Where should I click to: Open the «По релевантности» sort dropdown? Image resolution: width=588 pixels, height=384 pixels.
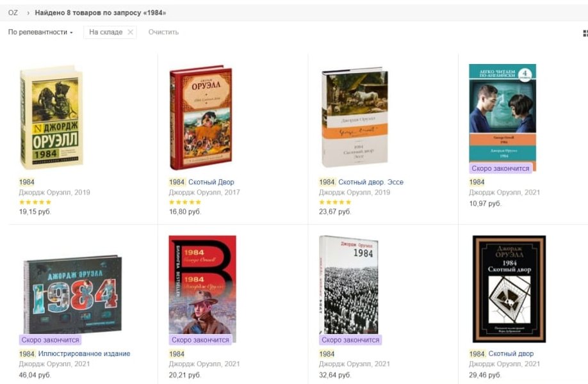40,32
